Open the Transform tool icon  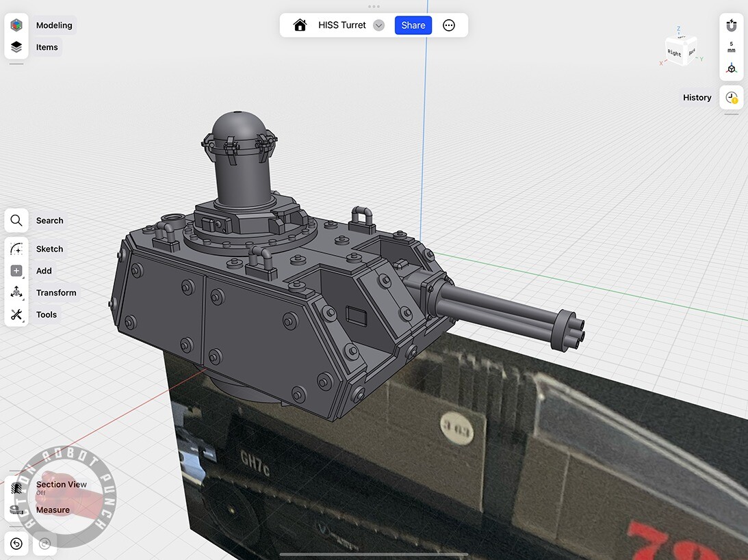click(16, 292)
